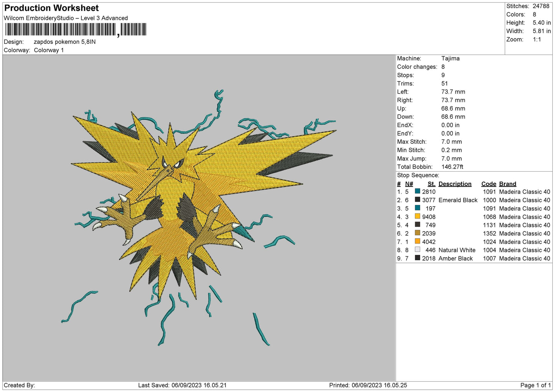Click the 'Stop Sequence:' heading
The height and width of the screenshot is (392, 555).
pyautogui.click(x=418, y=175)
